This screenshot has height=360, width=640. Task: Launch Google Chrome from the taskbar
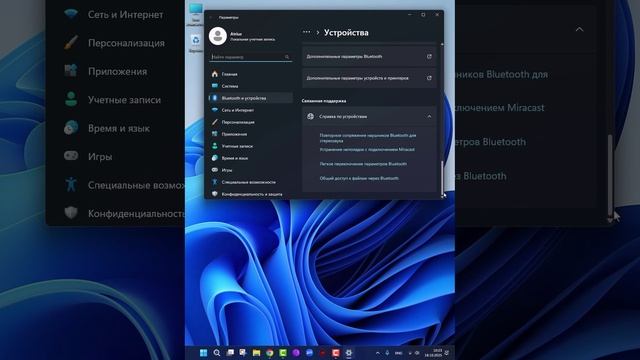pos(269,353)
